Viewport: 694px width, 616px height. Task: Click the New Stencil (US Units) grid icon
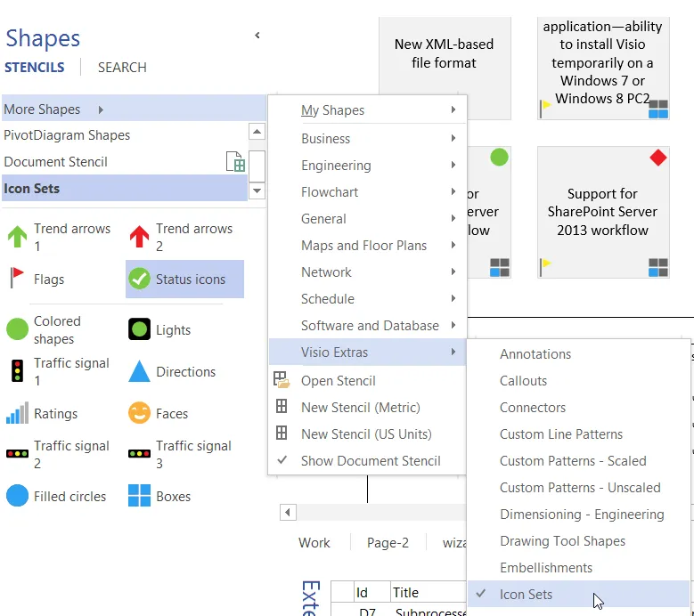[282, 433]
